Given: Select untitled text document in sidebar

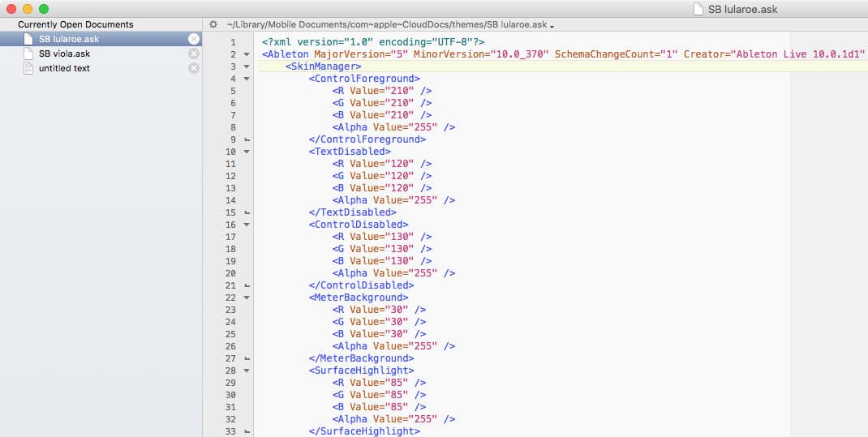Looking at the screenshot, I should [x=101, y=68].
